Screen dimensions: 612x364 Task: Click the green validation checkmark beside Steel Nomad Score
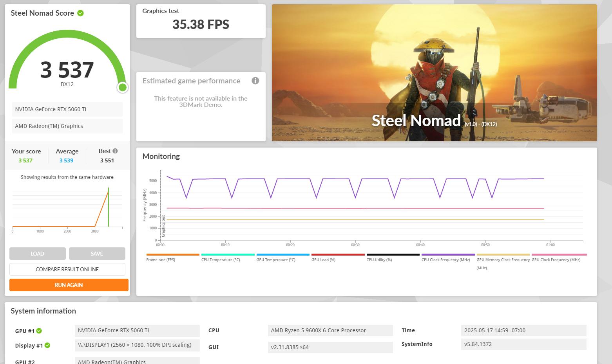(x=80, y=13)
